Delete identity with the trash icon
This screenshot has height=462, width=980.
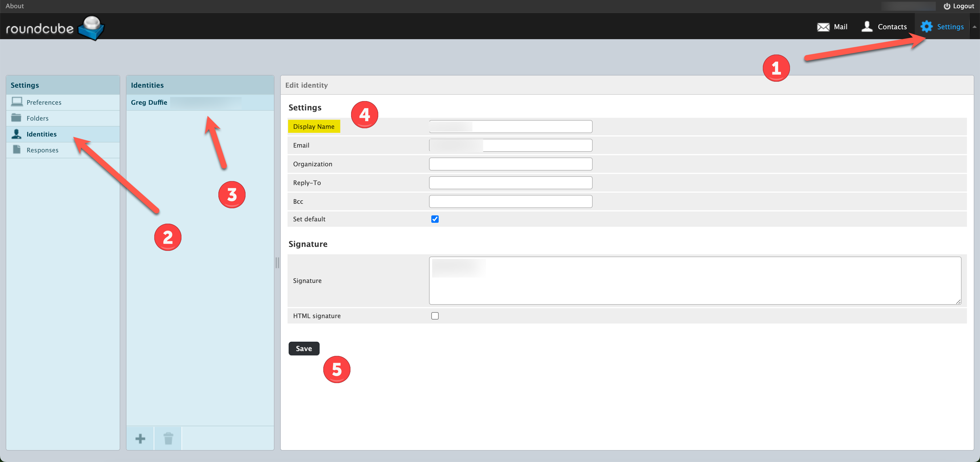pyautogui.click(x=168, y=438)
